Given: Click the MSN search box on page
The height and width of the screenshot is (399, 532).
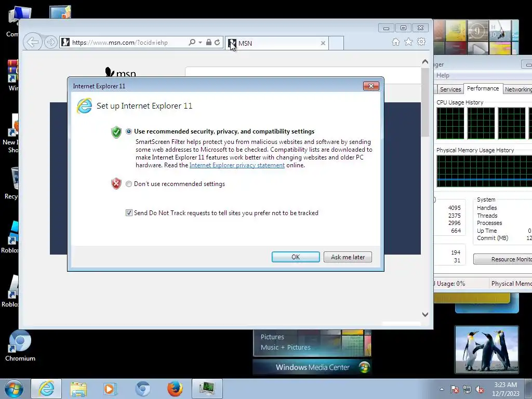Looking at the screenshot, I should pyautogui.click(x=303, y=75).
